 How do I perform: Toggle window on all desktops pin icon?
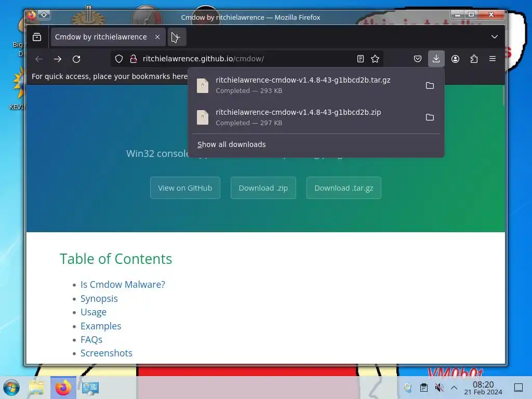tap(44, 15)
